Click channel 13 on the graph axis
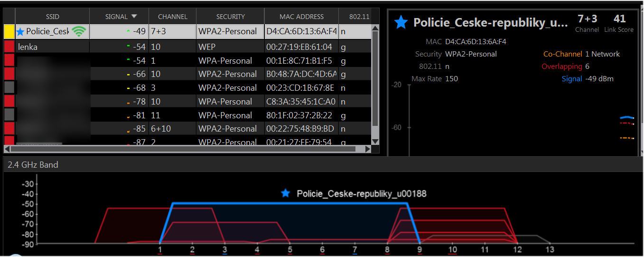The height and width of the screenshot is (257, 644). [550, 249]
